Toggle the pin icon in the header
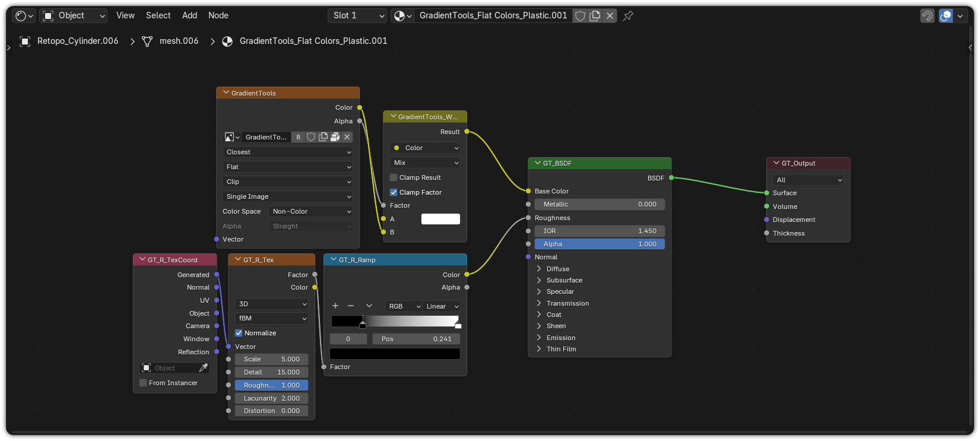980x441 pixels. pos(628,16)
